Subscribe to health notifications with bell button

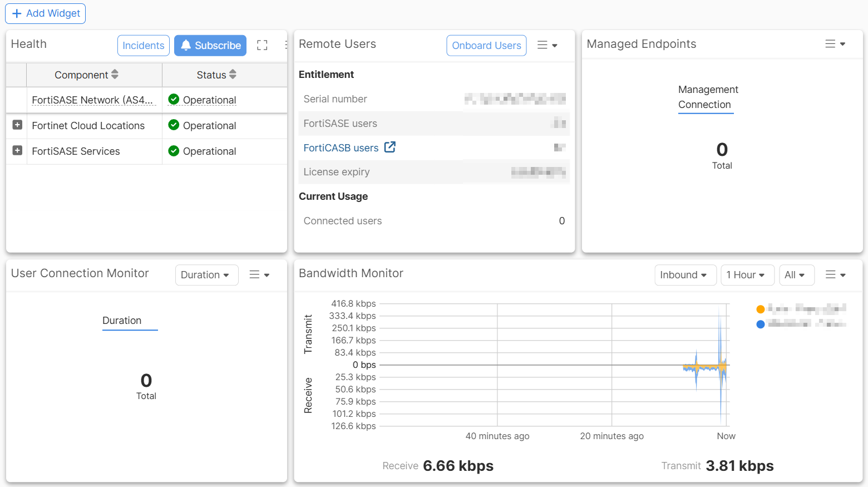click(x=210, y=46)
